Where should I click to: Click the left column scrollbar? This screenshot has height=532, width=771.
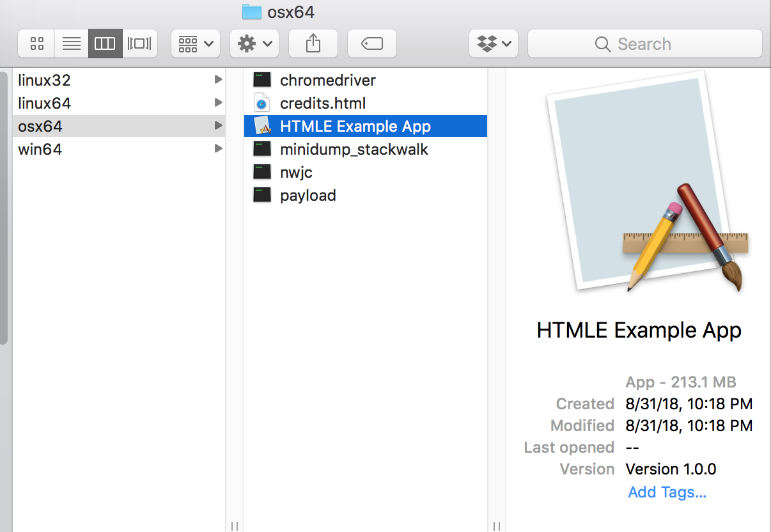(x=4, y=208)
